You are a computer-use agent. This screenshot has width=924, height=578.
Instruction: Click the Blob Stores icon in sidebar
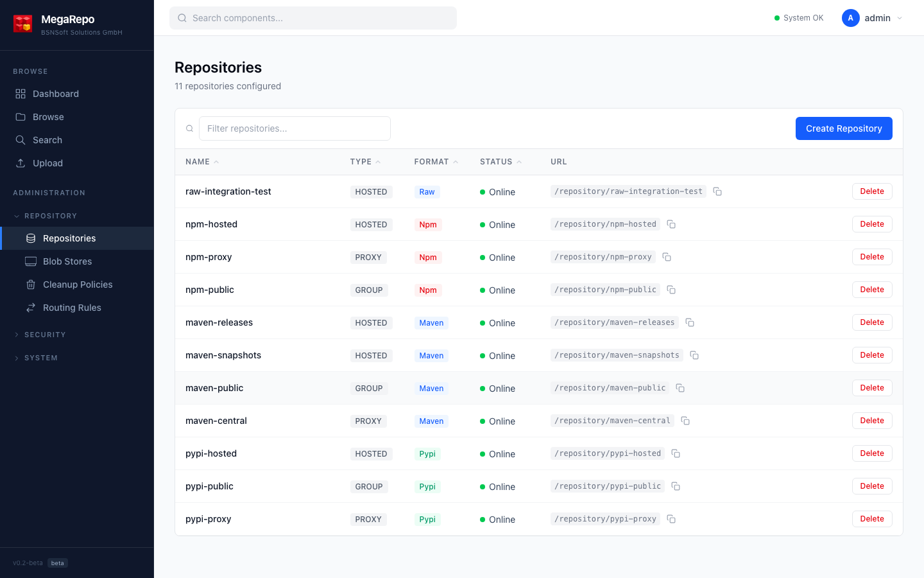(30, 261)
